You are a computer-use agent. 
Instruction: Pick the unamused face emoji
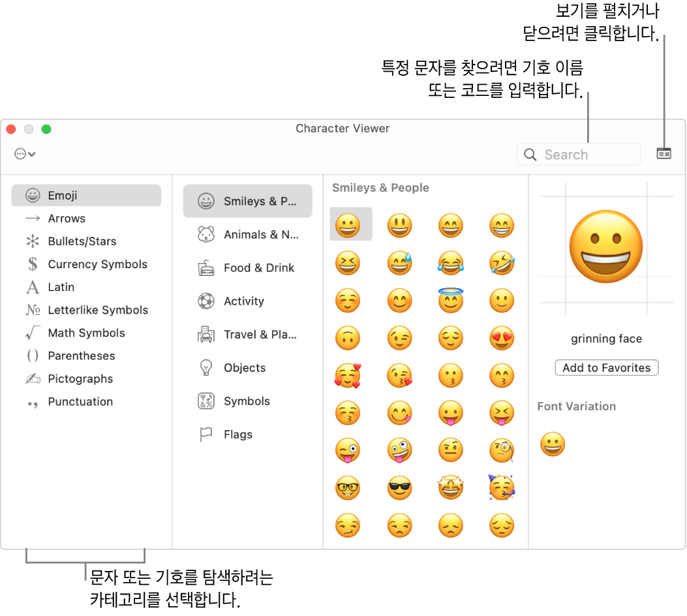399,526
